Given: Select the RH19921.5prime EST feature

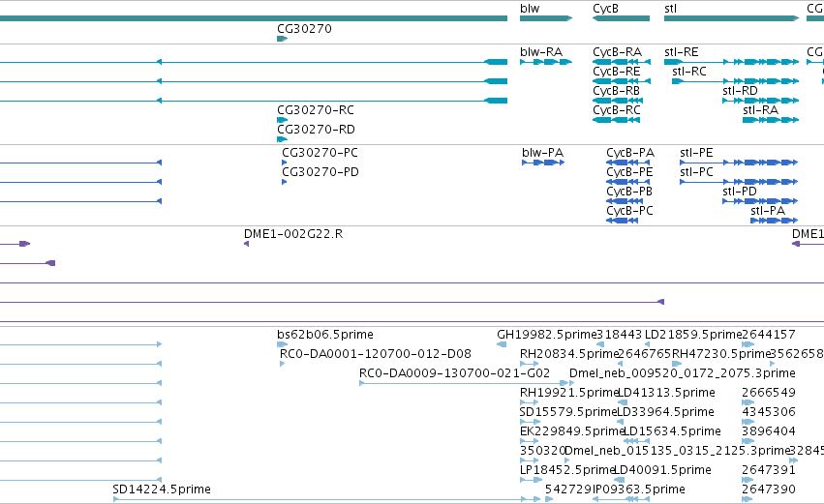Looking at the screenshot, I should 530,402.
